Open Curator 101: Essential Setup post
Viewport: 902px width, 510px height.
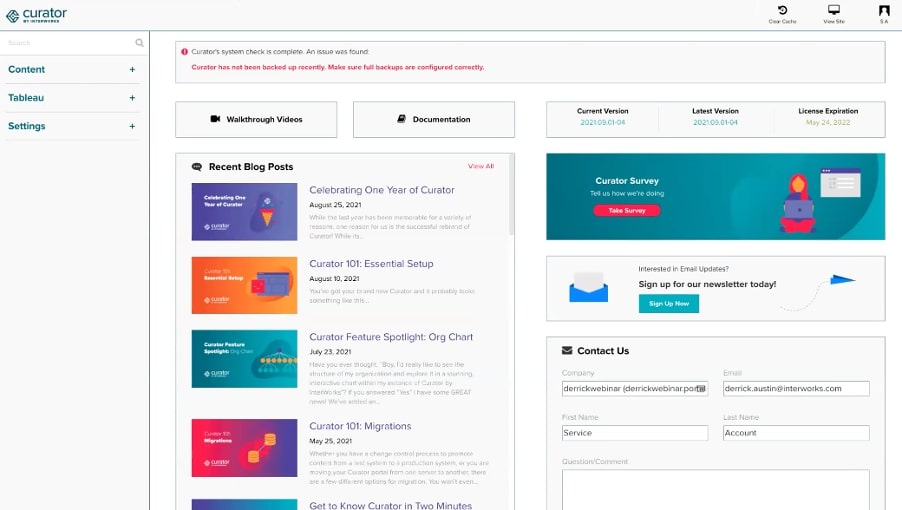click(x=372, y=263)
